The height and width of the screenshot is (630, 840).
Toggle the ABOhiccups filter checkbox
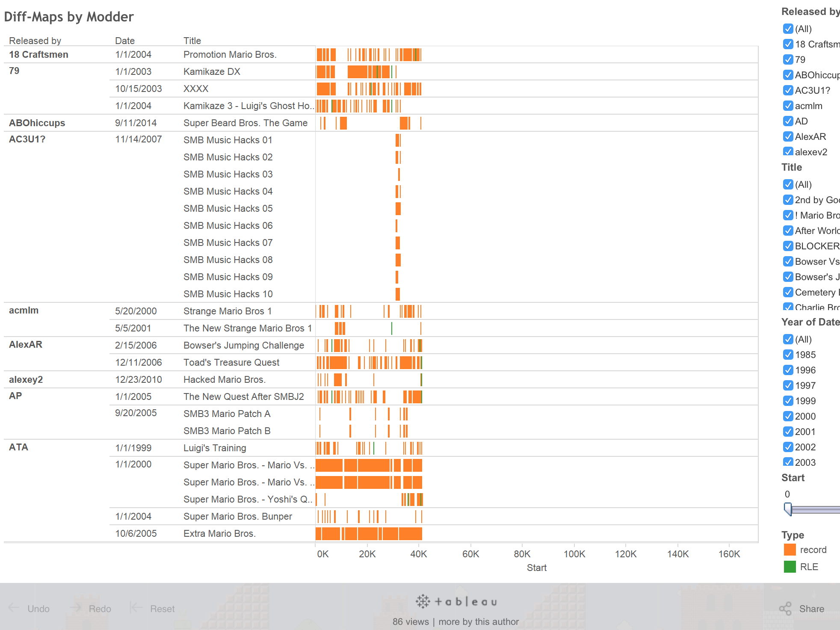click(788, 75)
